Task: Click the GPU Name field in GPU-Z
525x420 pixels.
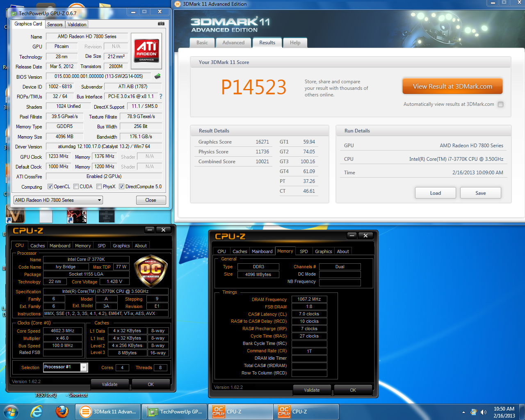Action: point(87,37)
